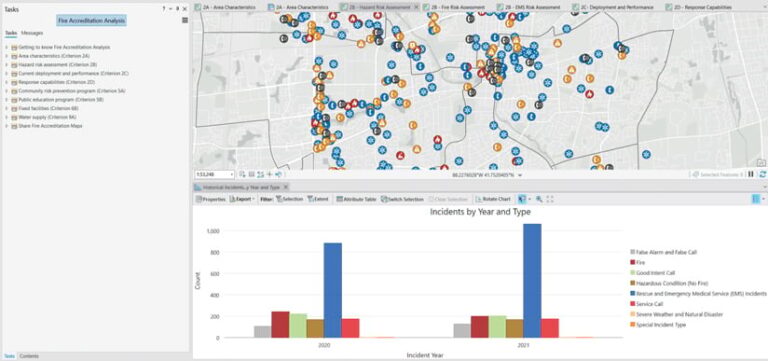Select the tall blue EMS bar for 2021
This screenshot has height=361, width=768.
pyautogui.click(x=532, y=281)
